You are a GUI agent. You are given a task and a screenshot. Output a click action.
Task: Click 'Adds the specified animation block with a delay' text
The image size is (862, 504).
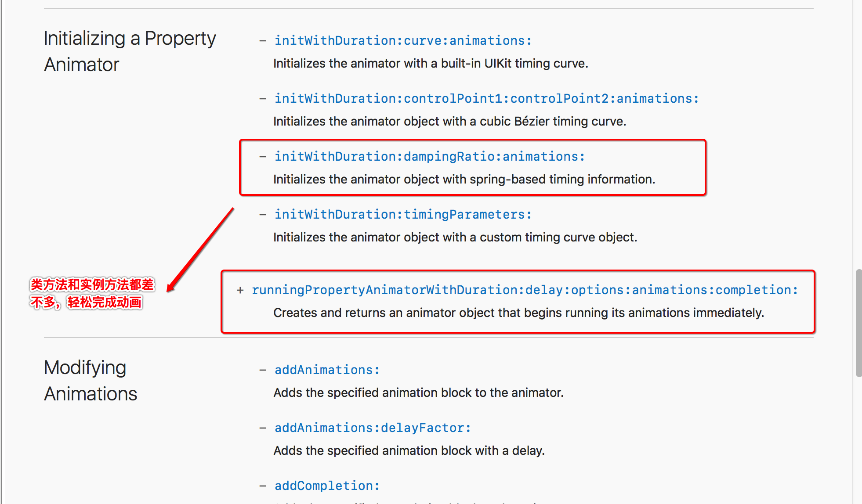coord(409,450)
